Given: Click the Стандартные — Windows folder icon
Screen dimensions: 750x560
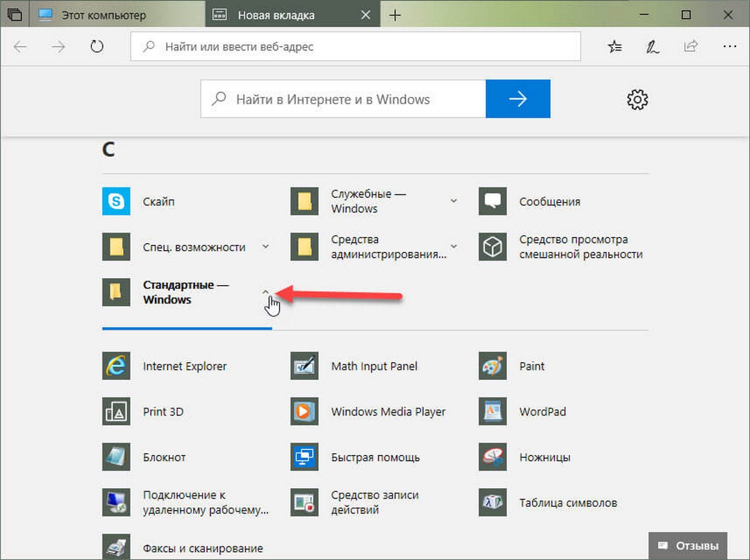Looking at the screenshot, I should pyautogui.click(x=116, y=292).
